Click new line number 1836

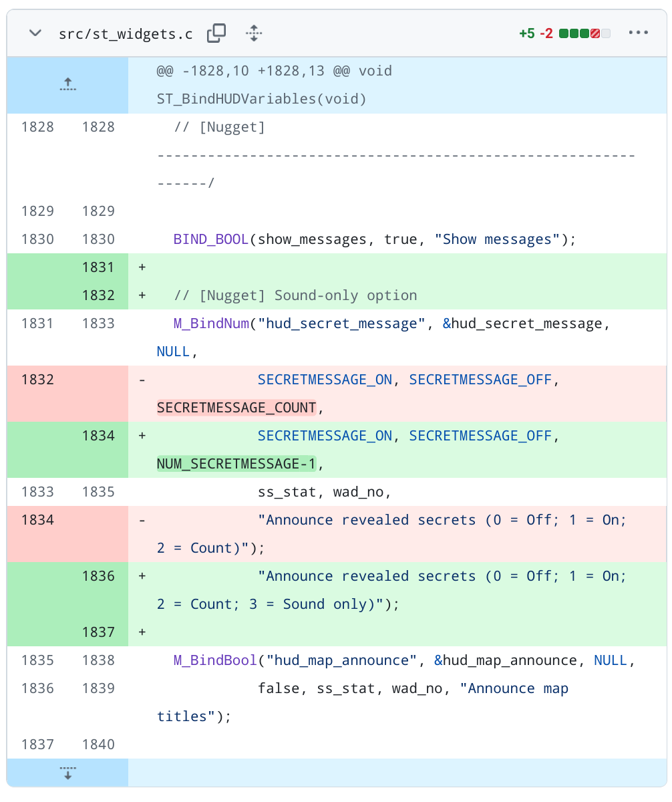98,576
